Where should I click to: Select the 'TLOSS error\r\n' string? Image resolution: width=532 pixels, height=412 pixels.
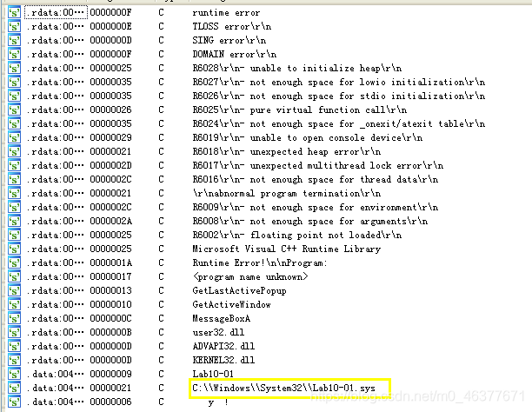[x=232, y=26]
